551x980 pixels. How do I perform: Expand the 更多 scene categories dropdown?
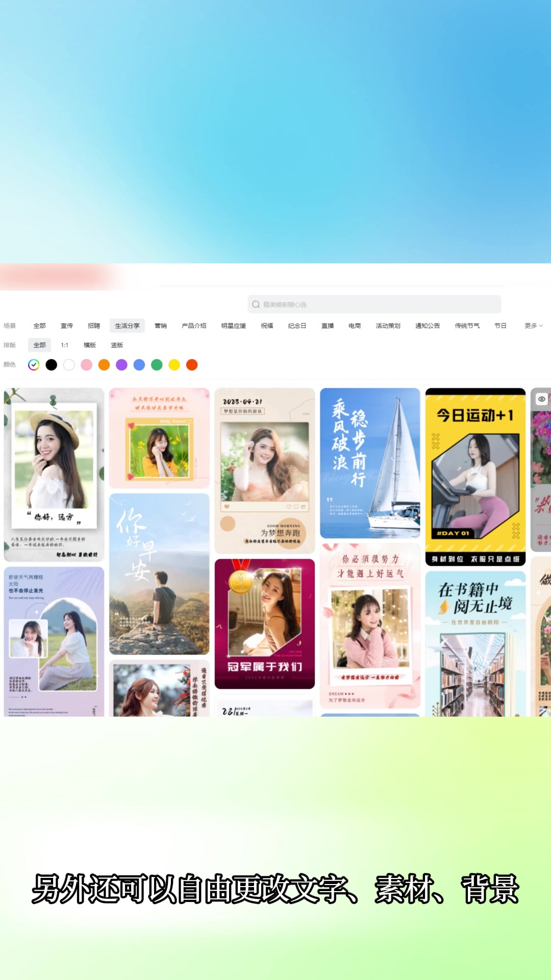click(533, 326)
